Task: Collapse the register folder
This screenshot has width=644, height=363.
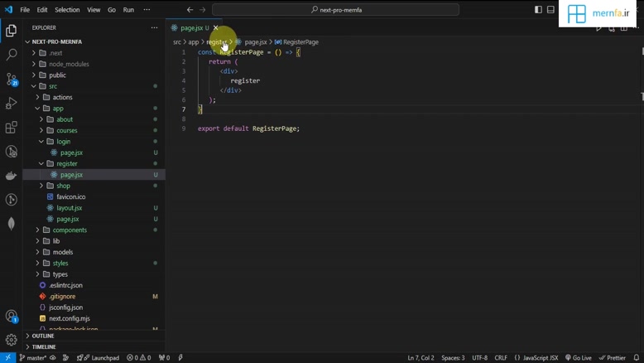Action: tap(66, 163)
